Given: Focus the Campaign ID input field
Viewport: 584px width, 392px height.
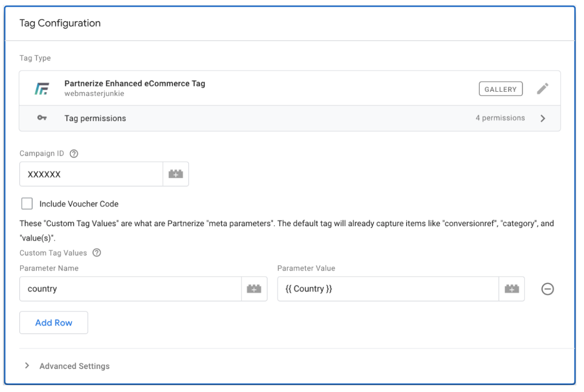Looking at the screenshot, I should coord(91,174).
